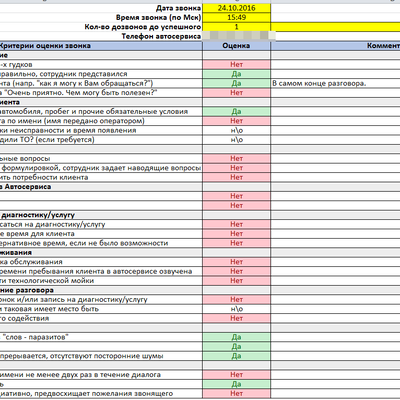Select the 'время для клиента' criterion cell
The height and width of the screenshot is (400, 400).
[101, 234]
